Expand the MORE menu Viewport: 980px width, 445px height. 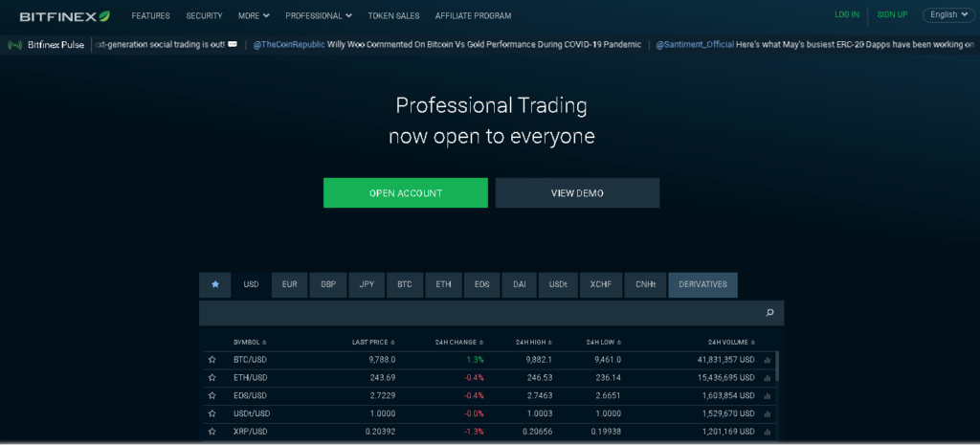[x=254, y=16]
